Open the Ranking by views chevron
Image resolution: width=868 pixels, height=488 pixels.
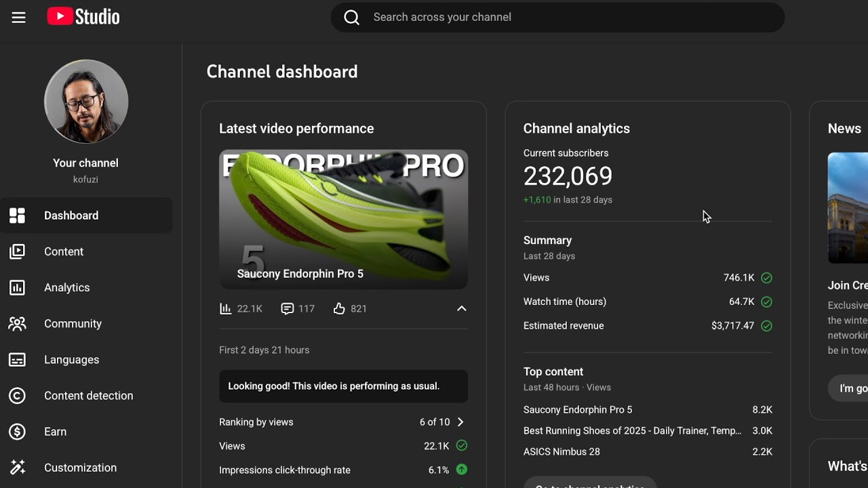point(460,422)
